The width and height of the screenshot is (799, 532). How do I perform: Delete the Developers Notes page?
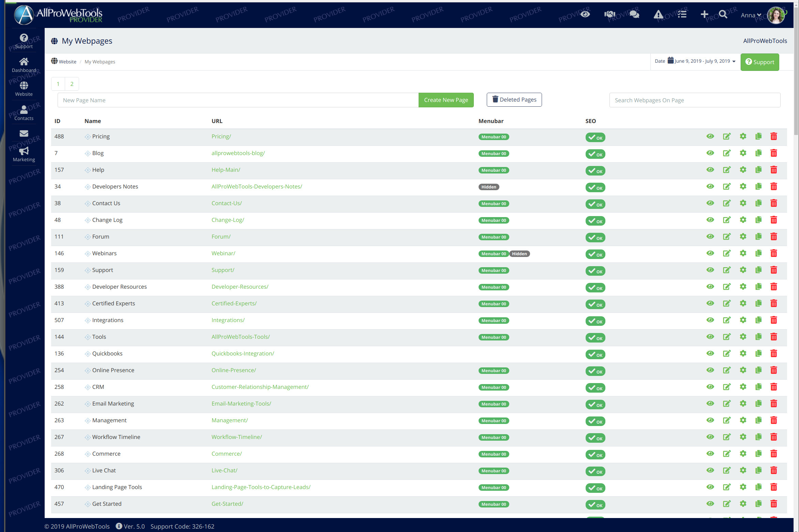[774, 187]
